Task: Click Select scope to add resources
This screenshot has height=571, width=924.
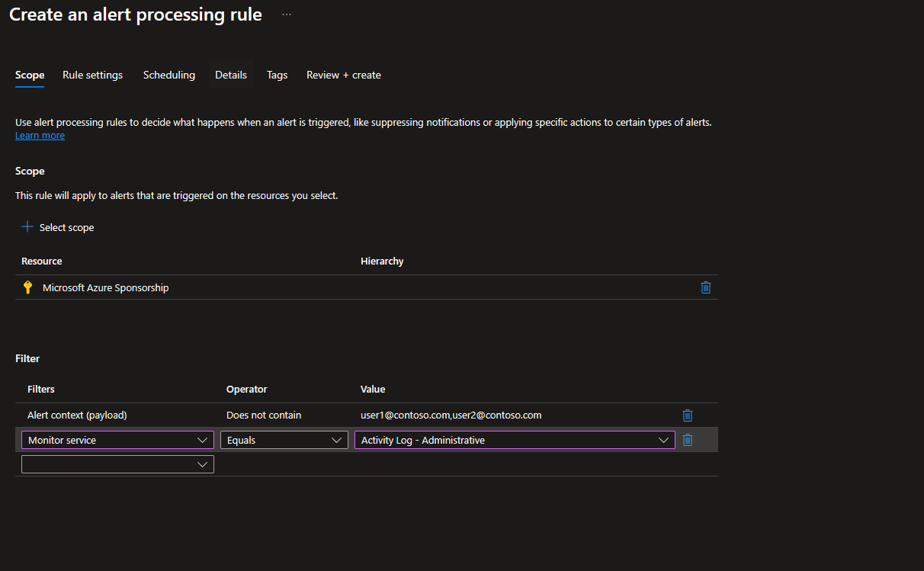Action: (66, 226)
